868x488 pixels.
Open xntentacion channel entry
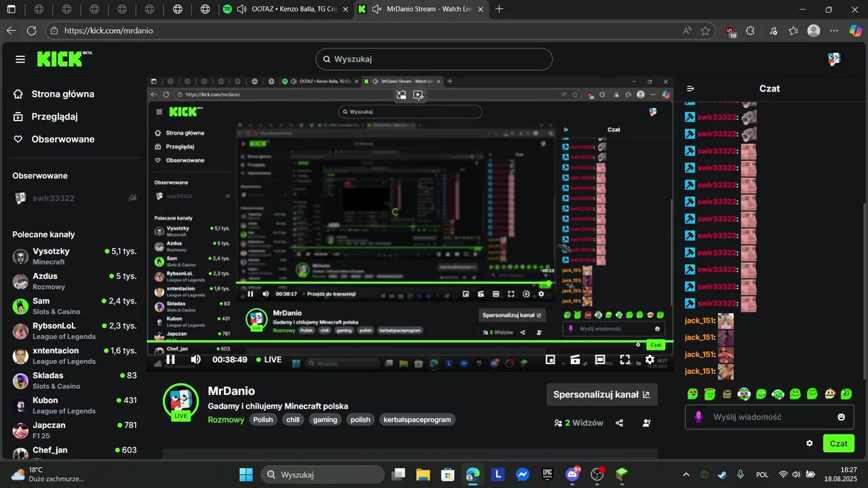point(75,356)
